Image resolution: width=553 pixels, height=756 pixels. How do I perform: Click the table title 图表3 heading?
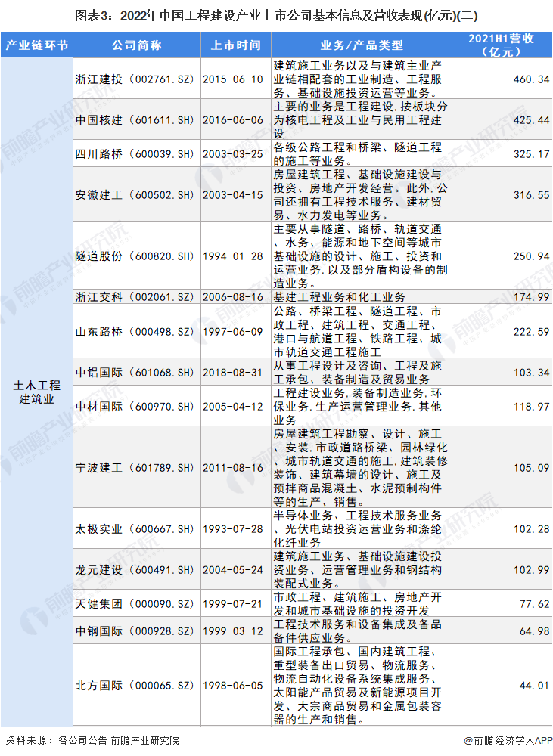point(276,15)
